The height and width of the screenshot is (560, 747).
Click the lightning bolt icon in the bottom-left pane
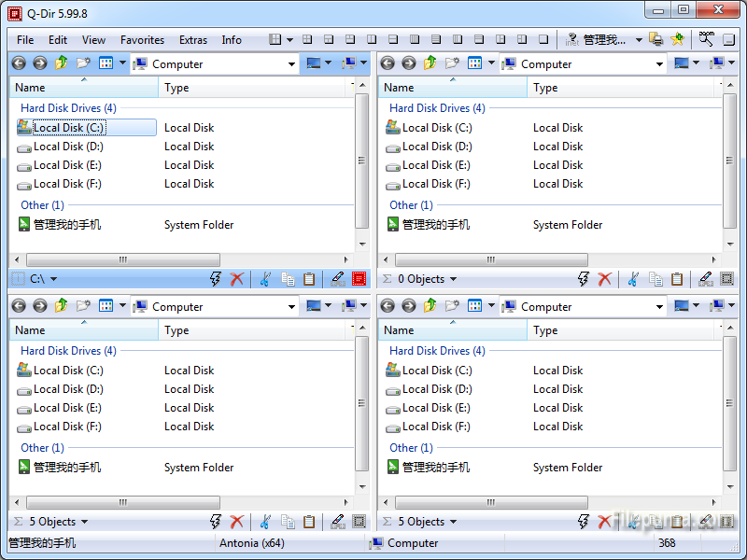click(216, 522)
